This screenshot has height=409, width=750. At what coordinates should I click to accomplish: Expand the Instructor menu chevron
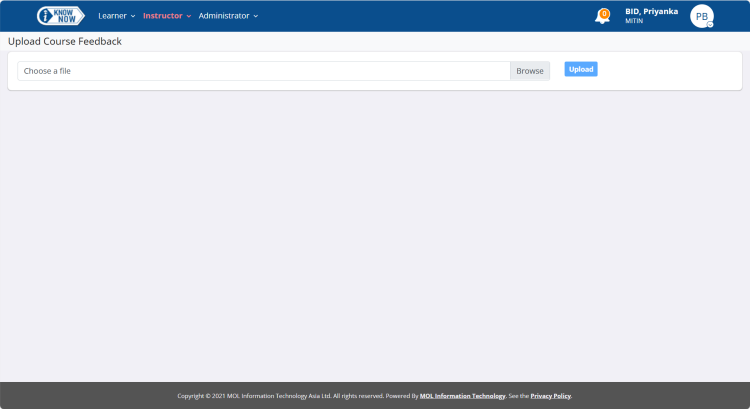pos(189,16)
